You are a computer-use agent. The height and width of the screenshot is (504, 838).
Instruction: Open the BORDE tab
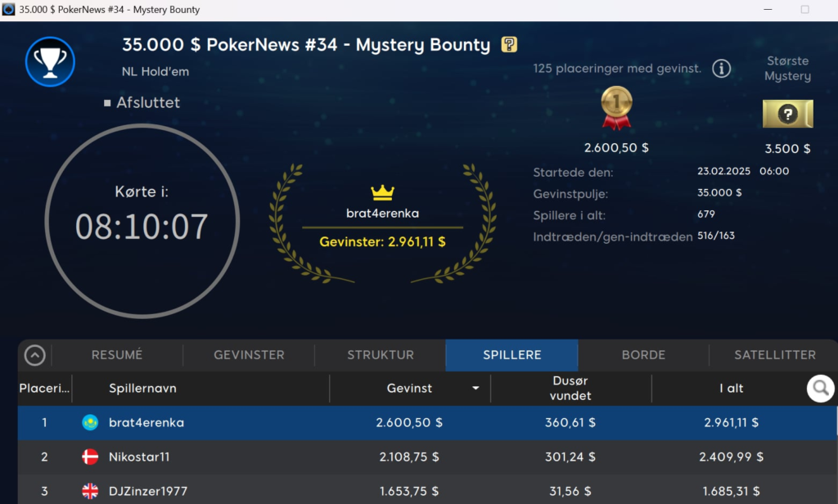pyautogui.click(x=643, y=355)
